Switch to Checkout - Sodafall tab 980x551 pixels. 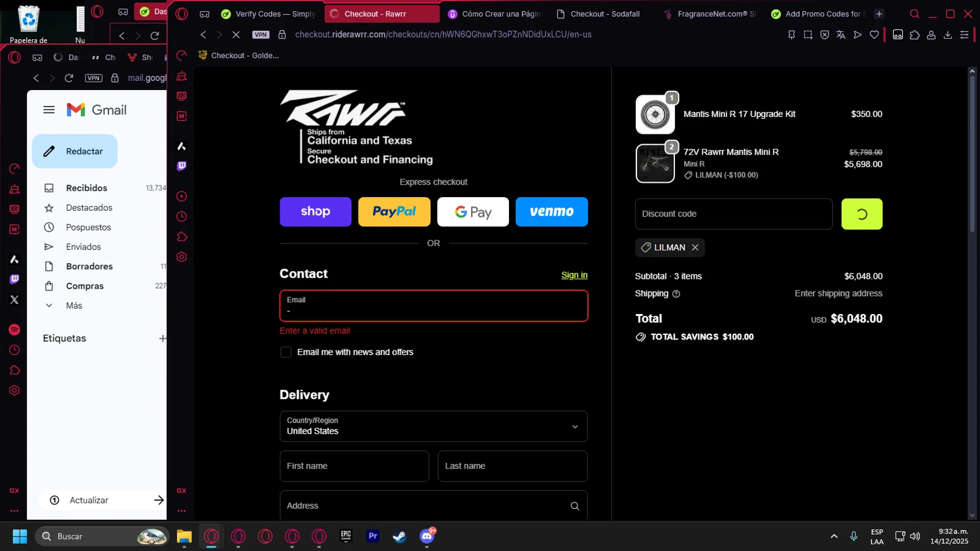[x=598, y=14]
